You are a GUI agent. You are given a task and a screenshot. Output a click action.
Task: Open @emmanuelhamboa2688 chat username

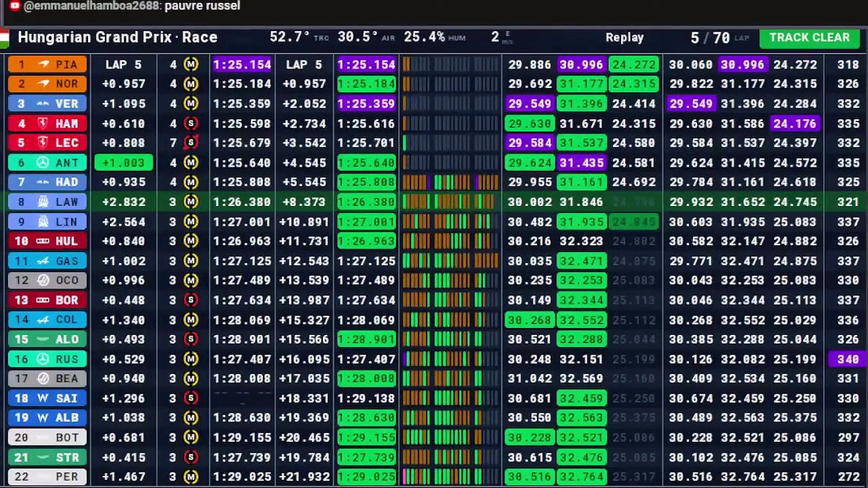[93, 6]
